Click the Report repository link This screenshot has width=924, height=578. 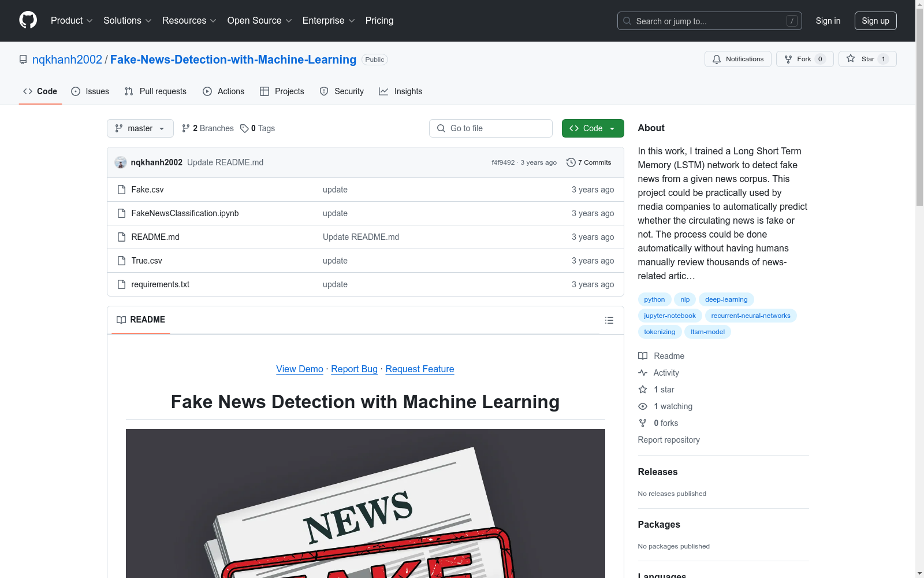click(x=669, y=440)
